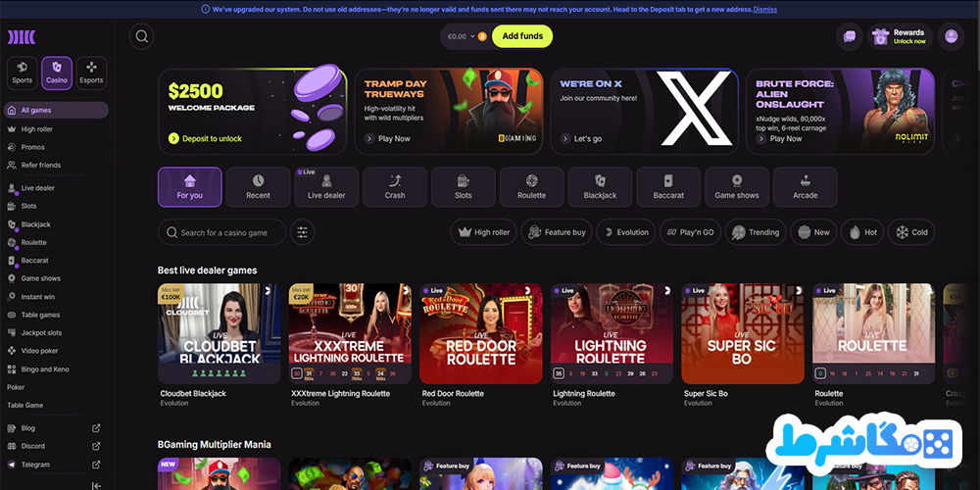Viewport: 980px width, 490px height.
Task: Open High roller in sidebar
Action: [x=56, y=129]
